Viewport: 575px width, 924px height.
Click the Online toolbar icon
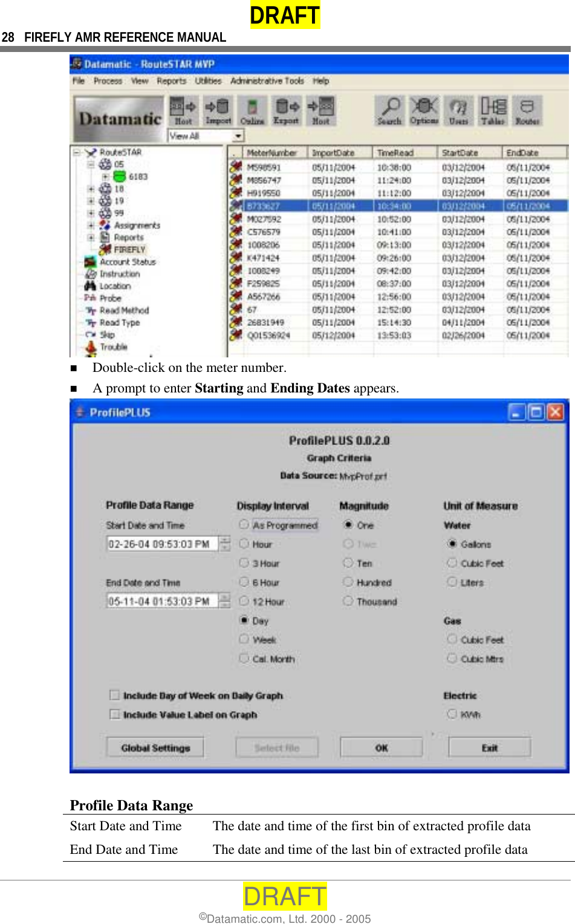click(x=252, y=111)
